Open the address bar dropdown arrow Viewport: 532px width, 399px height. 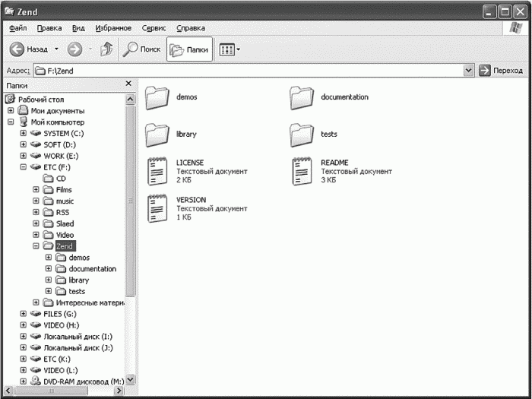click(469, 71)
